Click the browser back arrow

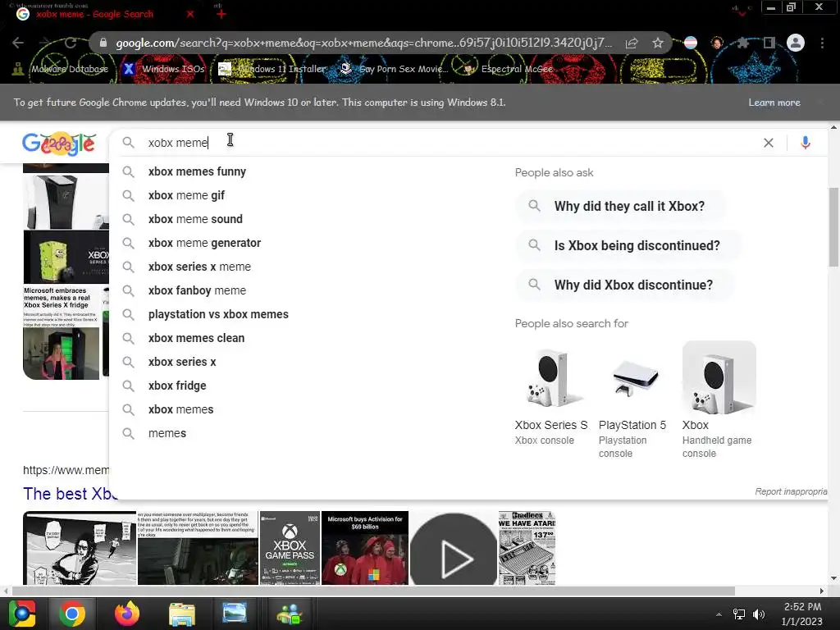[x=18, y=43]
